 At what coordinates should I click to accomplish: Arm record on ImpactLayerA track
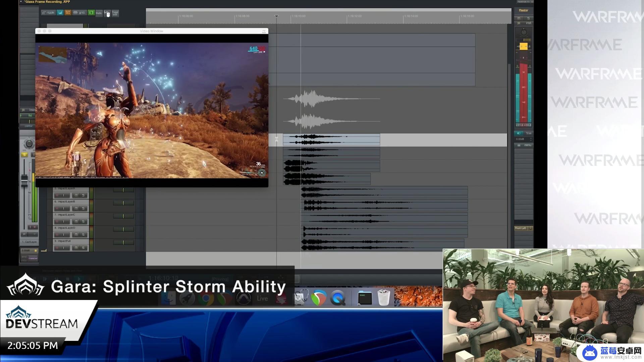click(57, 195)
